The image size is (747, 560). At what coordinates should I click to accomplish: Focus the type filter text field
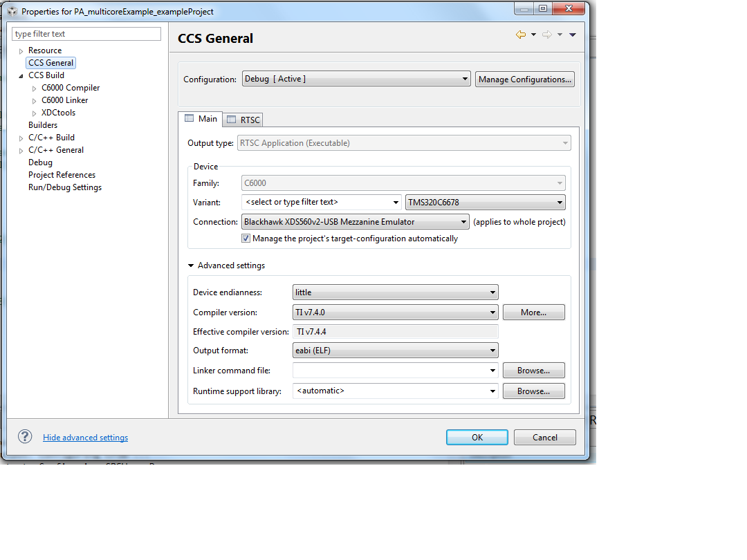86,34
